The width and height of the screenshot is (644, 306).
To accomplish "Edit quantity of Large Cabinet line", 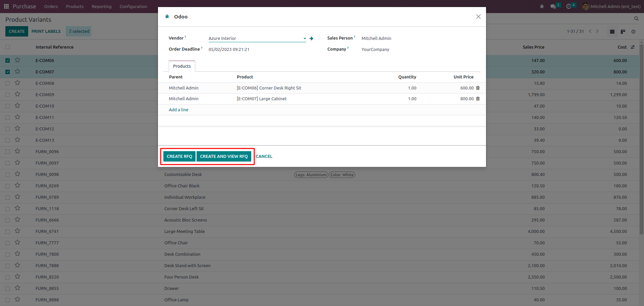I will tap(412, 99).
